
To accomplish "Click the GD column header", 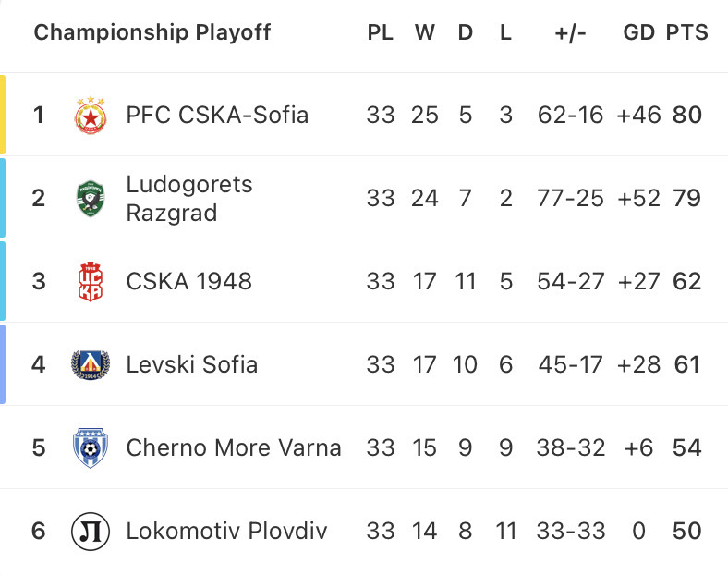I will coord(639,32).
